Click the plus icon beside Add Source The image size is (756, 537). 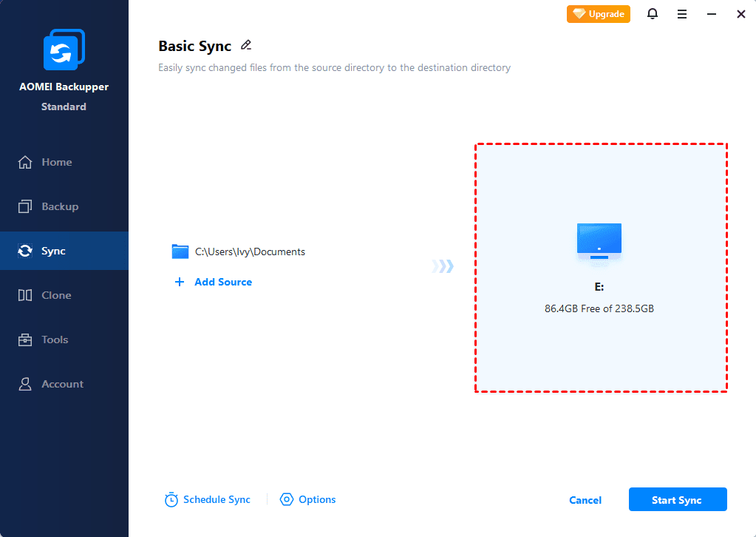[x=180, y=282]
